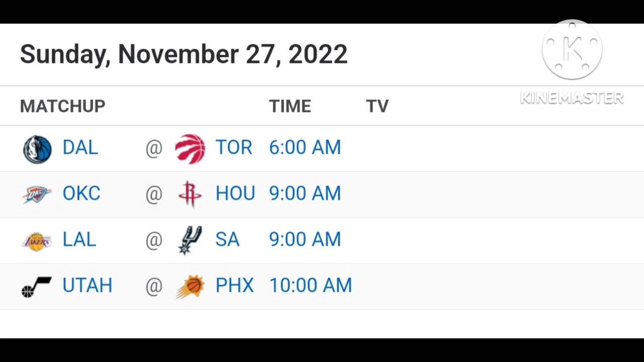The image size is (644, 362).
Task: Open the DAL team link
Action: [x=80, y=147]
